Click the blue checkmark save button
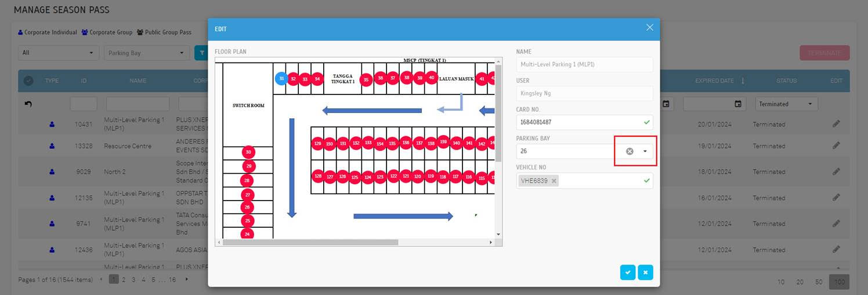The image size is (868, 295). click(627, 272)
